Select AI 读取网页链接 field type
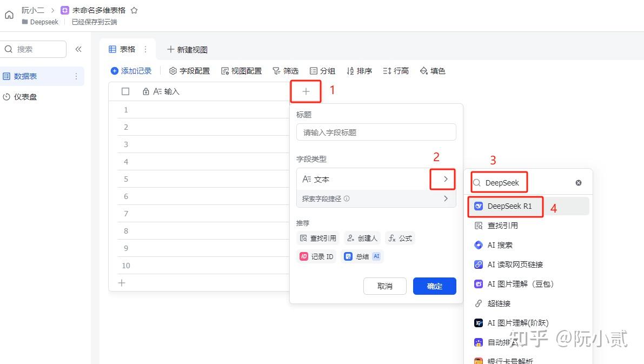644x364 pixels. point(528,264)
